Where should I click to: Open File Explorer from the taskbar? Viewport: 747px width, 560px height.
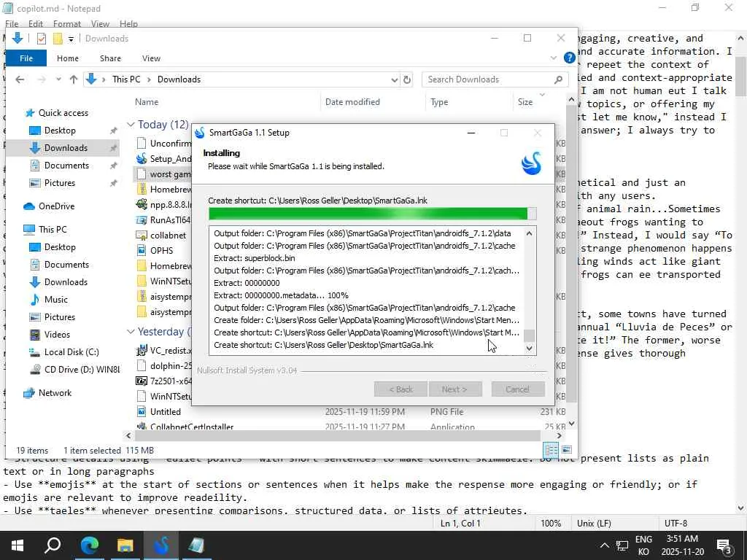click(125, 545)
